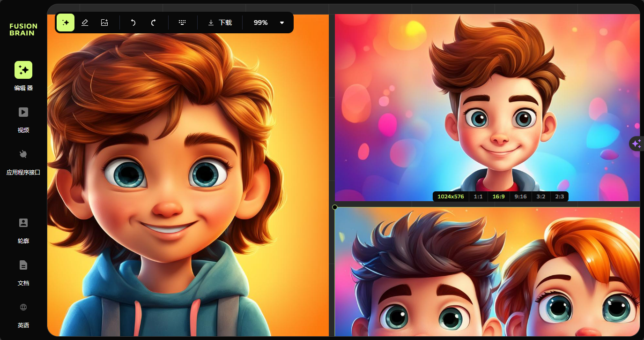644x340 pixels.
Task: Open the zoom dropdown arrow
Action: [x=282, y=23]
